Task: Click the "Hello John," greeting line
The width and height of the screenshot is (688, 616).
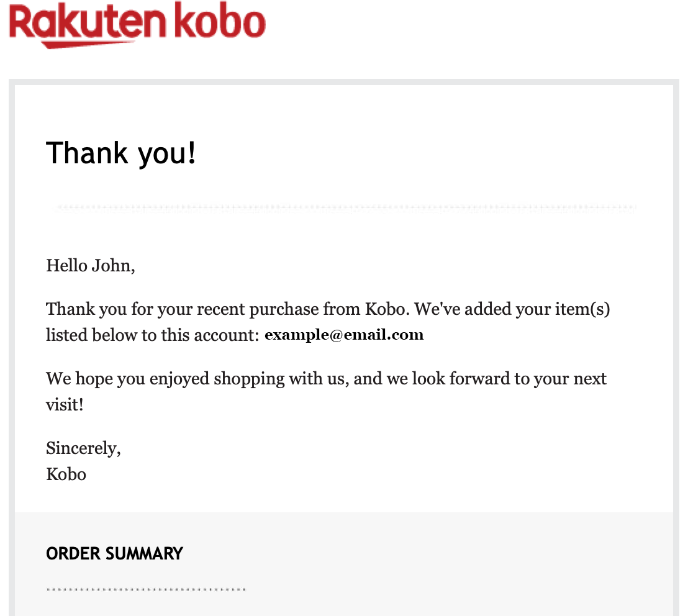Action: coord(90,266)
